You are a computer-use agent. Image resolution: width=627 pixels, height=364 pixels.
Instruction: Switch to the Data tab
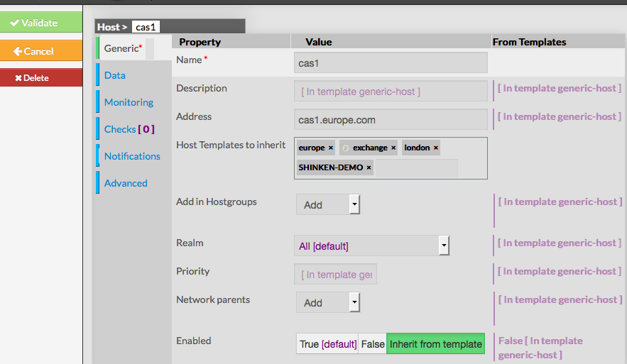[x=115, y=75]
